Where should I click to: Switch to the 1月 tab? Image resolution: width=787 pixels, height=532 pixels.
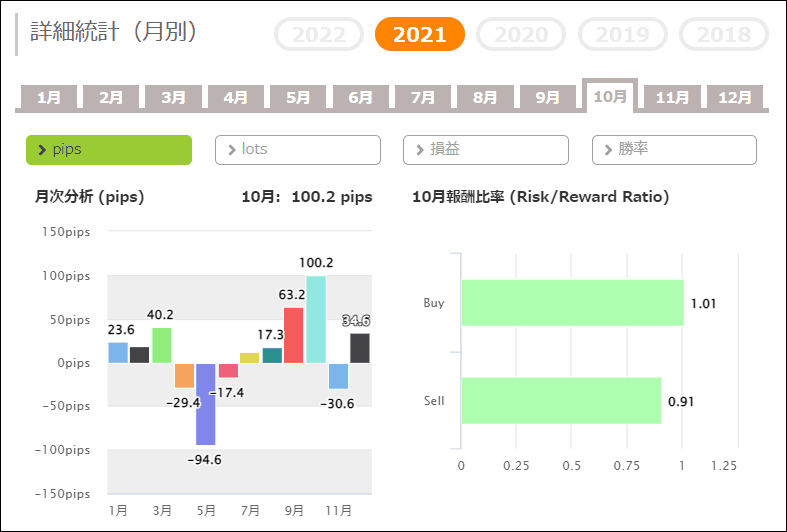coord(49,97)
